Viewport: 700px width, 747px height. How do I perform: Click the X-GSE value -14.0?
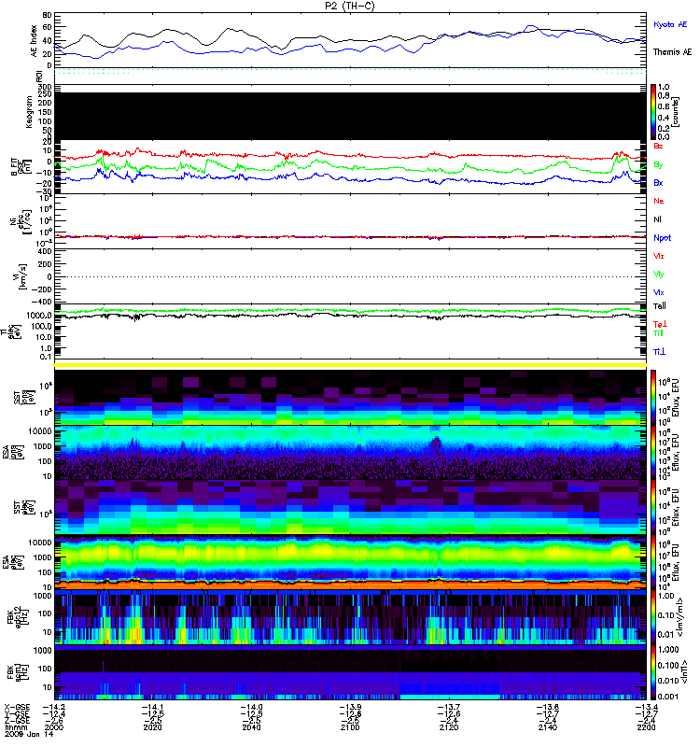(251, 707)
